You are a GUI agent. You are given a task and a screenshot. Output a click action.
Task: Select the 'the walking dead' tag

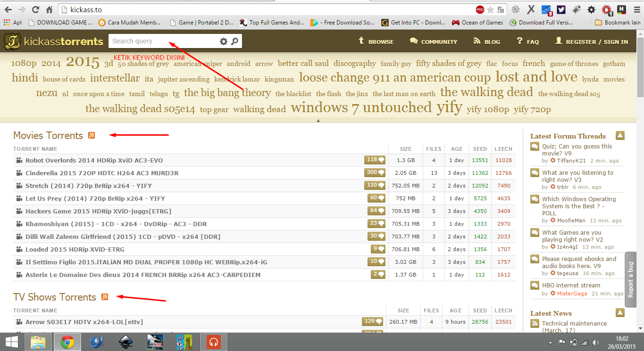486,92
